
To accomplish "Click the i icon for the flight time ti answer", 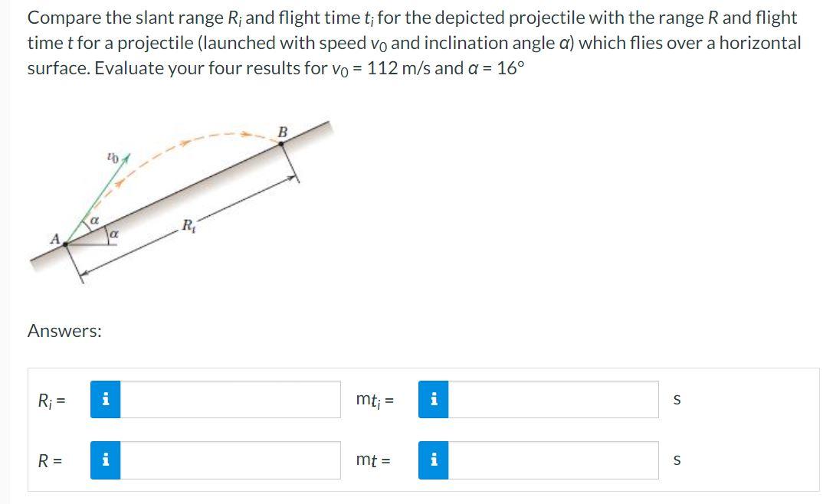I will point(434,398).
